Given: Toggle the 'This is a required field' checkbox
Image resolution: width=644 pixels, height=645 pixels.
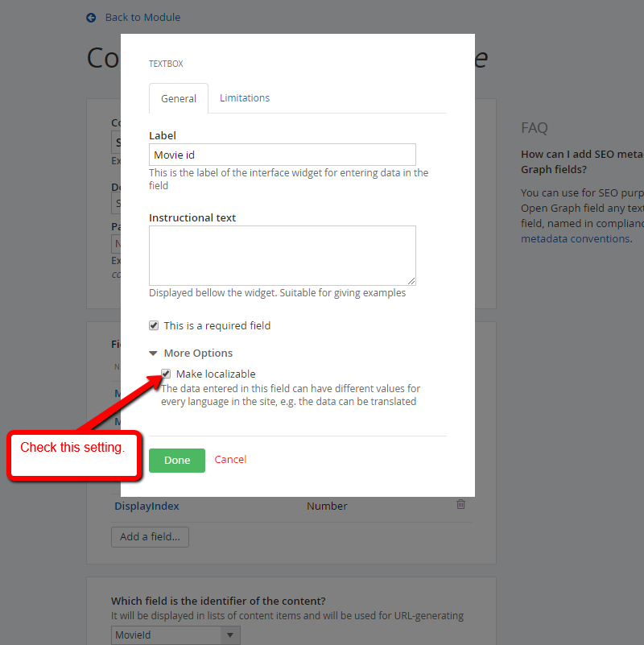Looking at the screenshot, I should coord(154,326).
